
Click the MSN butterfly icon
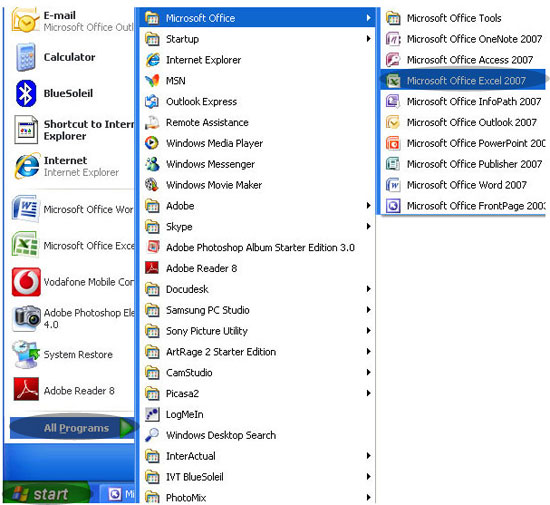[x=153, y=81]
